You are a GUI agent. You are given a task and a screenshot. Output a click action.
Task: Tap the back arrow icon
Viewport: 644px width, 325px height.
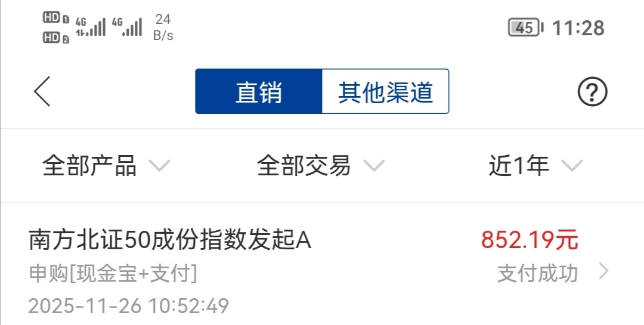(42, 91)
